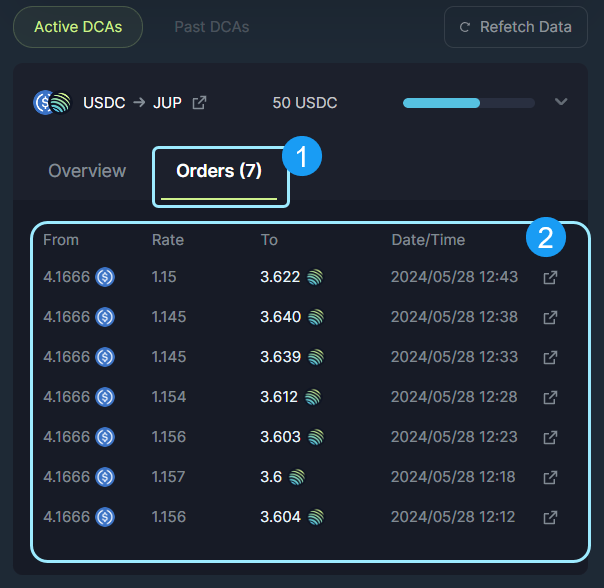The height and width of the screenshot is (588, 604).
Task: Open external link for 12:43 order
Action: tap(549, 277)
